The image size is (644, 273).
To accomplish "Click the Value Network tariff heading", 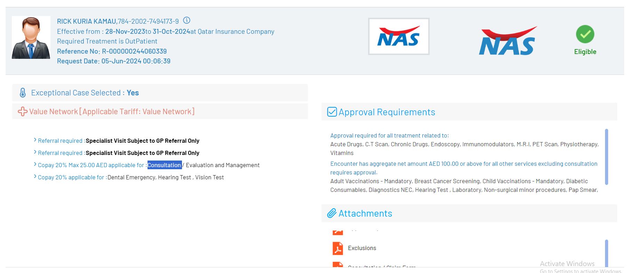I will (x=112, y=112).
